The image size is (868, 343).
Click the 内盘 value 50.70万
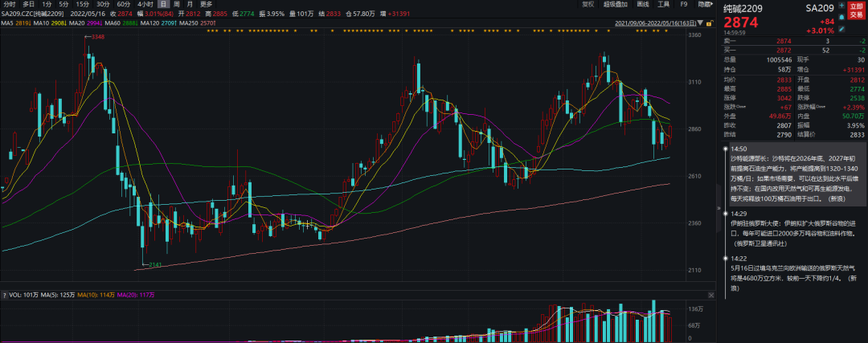click(x=854, y=116)
